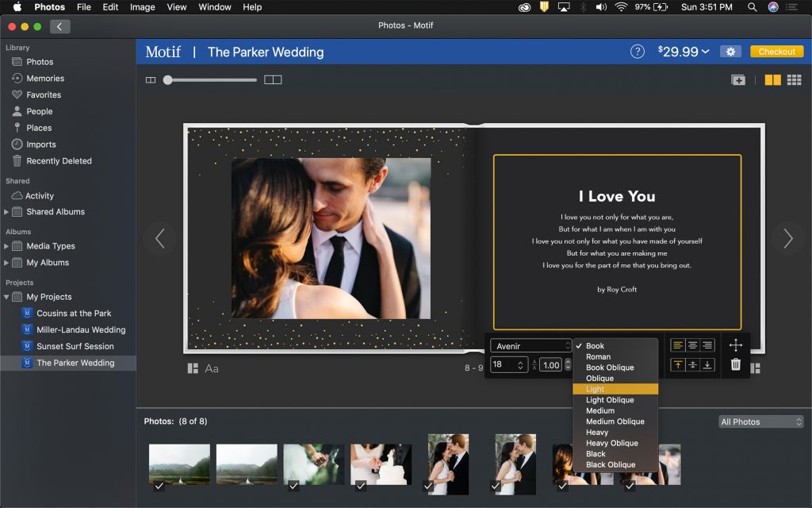This screenshot has width=812, height=508.
Task: Click the move text box crosshair icon
Action: (x=735, y=345)
